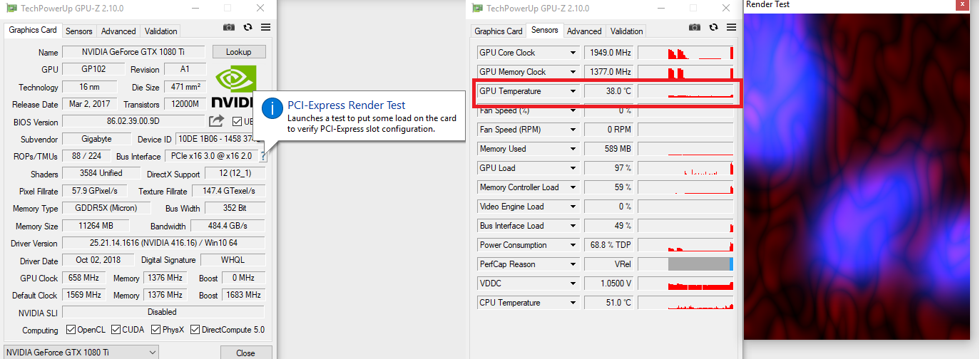
Task: Click GPU-Z title bar icon of Sensors window
Action: [476, 8]
